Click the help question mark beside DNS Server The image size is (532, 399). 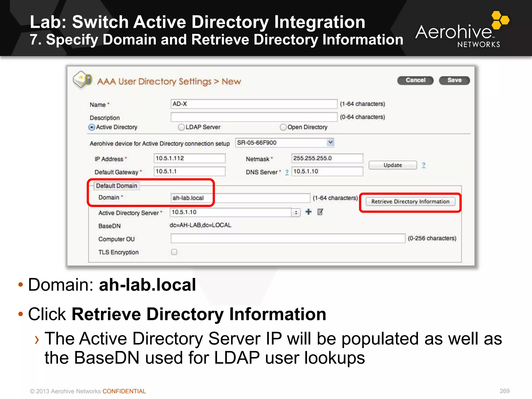coord(287,172)
